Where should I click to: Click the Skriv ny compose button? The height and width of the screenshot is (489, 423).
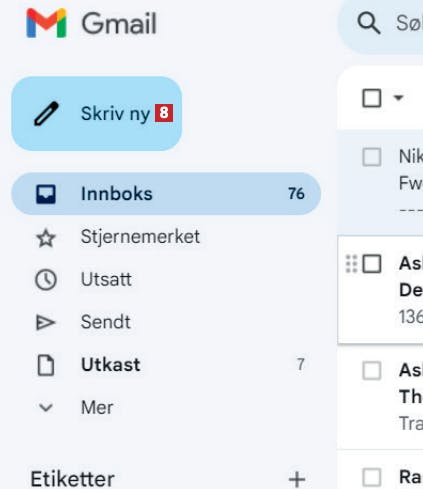(97, 113)
